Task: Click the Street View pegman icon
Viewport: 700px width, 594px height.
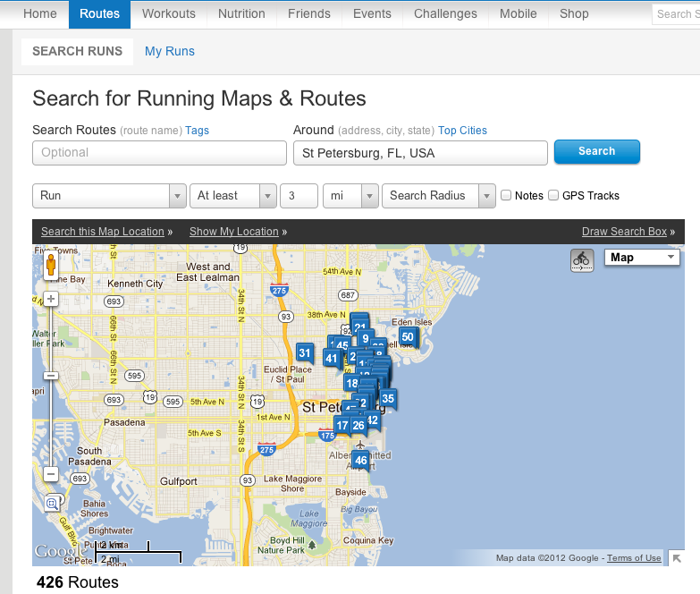Action: coord(51,266)
